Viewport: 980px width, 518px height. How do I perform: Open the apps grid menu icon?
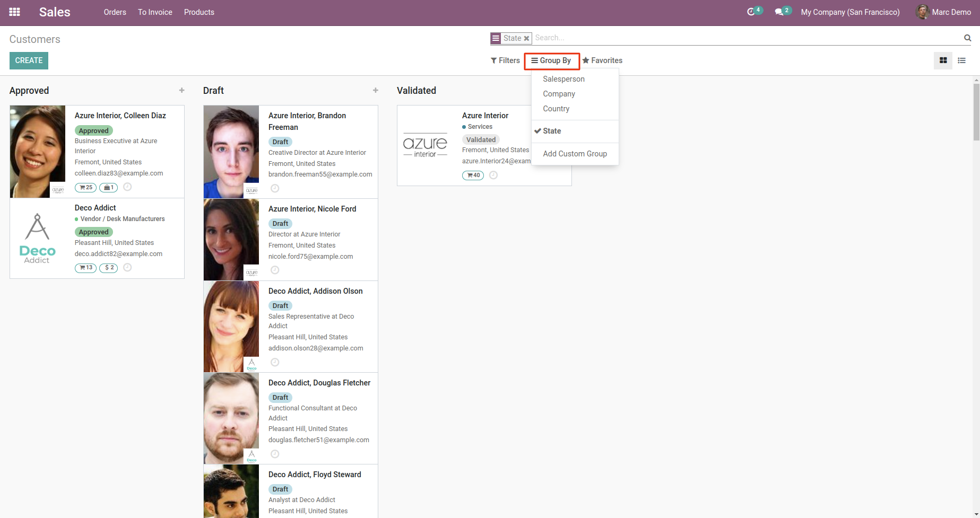(14, 12)
